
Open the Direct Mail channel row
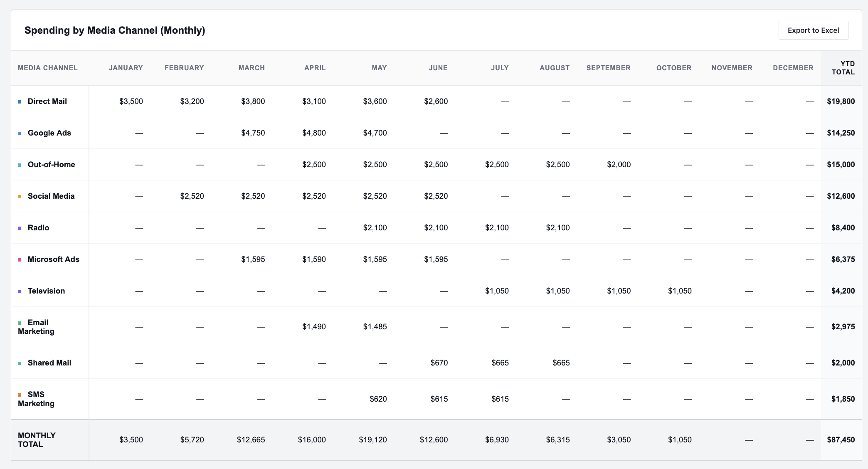(47, 101)
